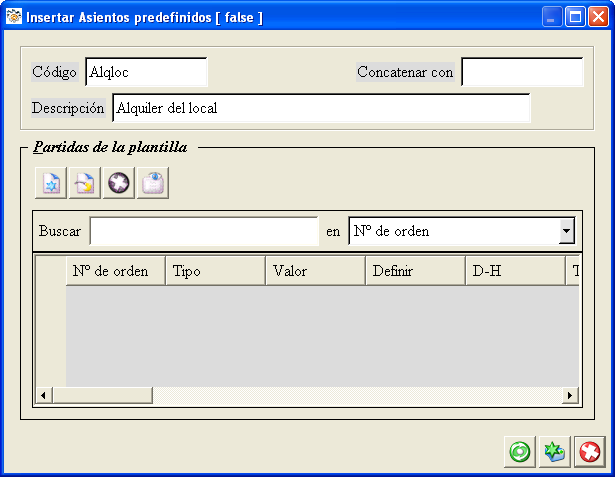The image size is (615, 477).
Task: Click the horizontal scrollbar right arrow
Action: point(570,395)
